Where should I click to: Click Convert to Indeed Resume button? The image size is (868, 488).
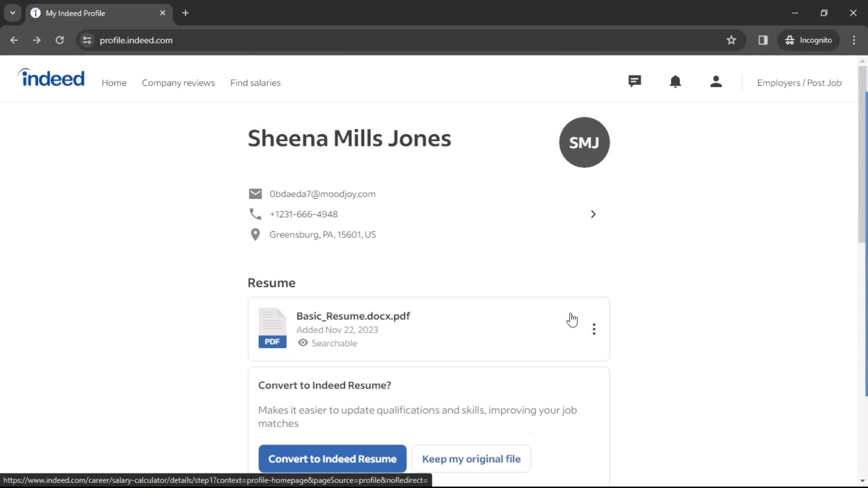tap(332, 459)
